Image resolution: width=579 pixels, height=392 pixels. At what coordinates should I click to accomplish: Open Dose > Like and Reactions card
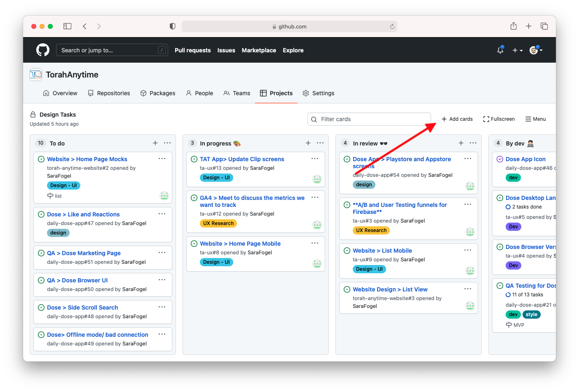click(83, 214)
